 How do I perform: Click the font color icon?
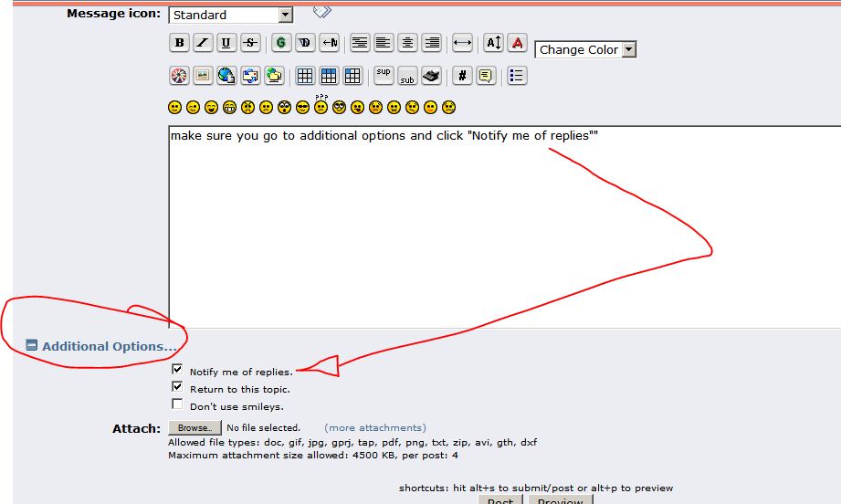(x=517, y=43)
